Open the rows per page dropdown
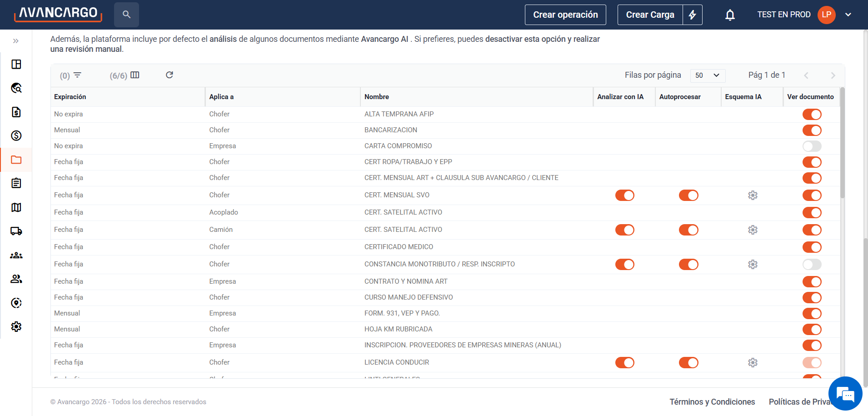 [708, 75]
